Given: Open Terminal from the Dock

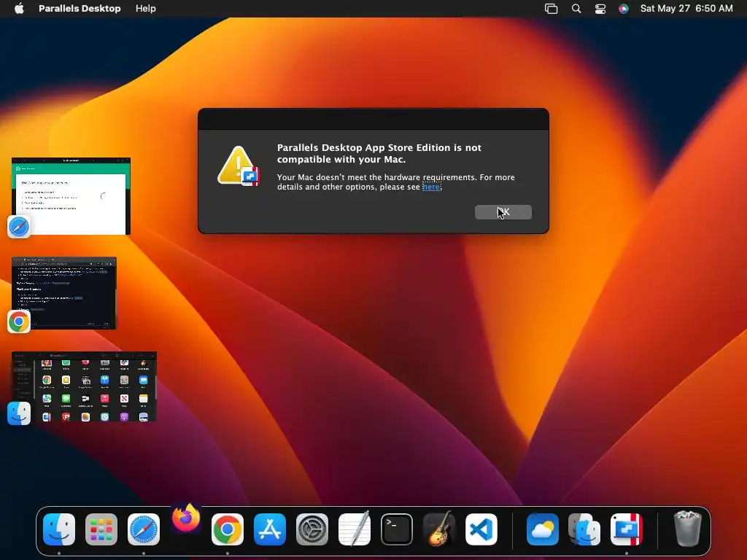Looking at the screenshot, I should click(397, 529).
